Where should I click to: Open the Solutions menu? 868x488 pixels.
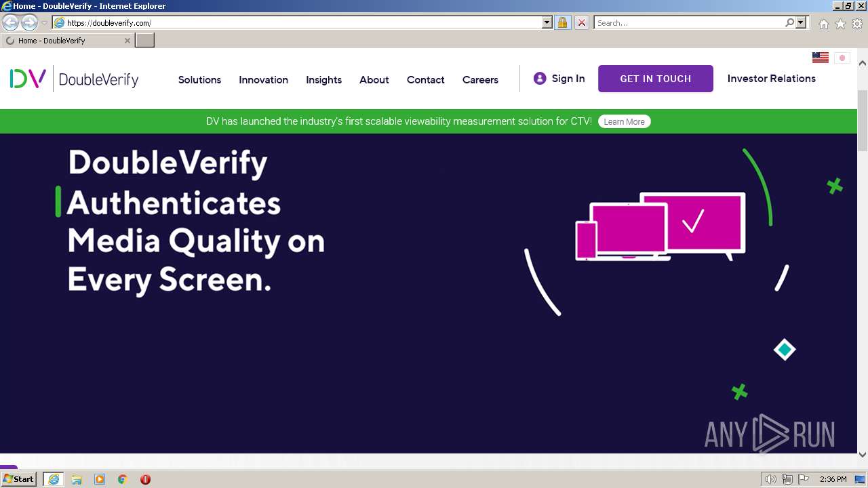[x=199, y=79]
